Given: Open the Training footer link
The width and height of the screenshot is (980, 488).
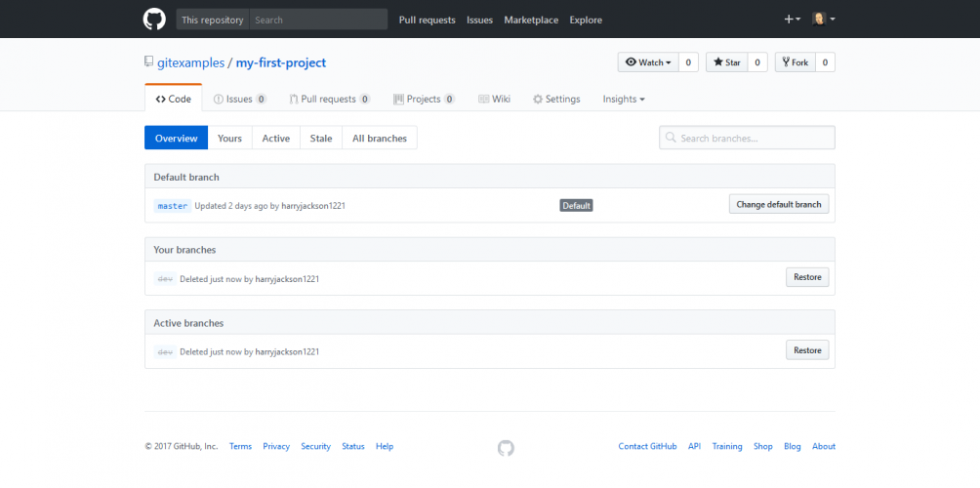Looking at the screenshot, I should pyautogui.click(x=727, y=446).
